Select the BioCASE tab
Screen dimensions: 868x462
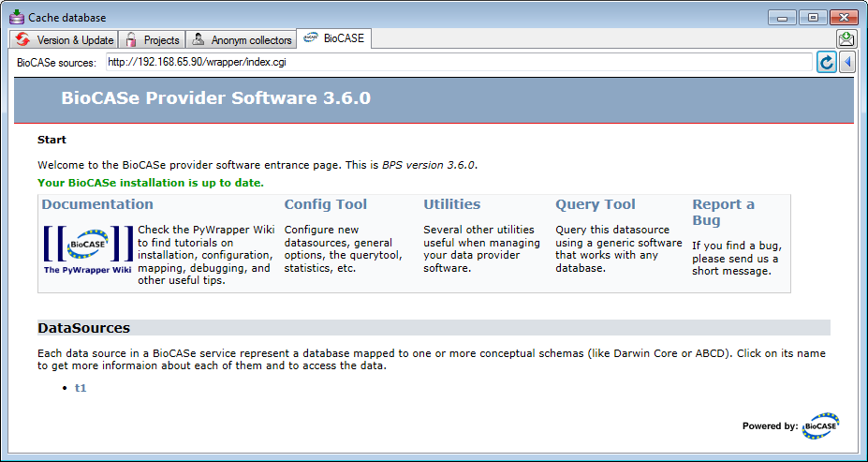click(x=333, y=38)
